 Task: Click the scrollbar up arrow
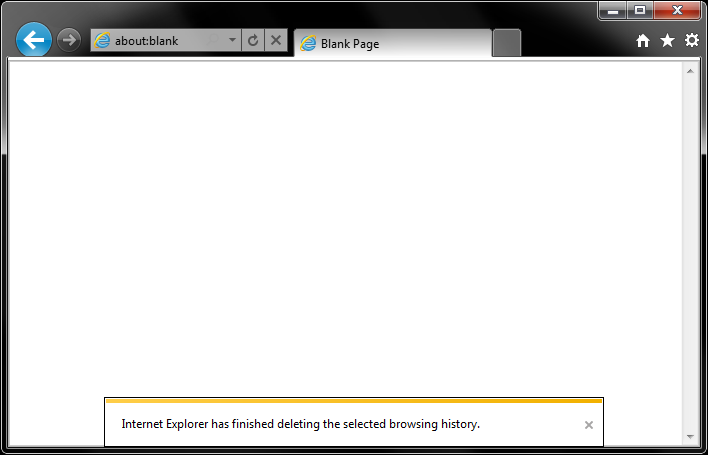(x=690, y=71)
